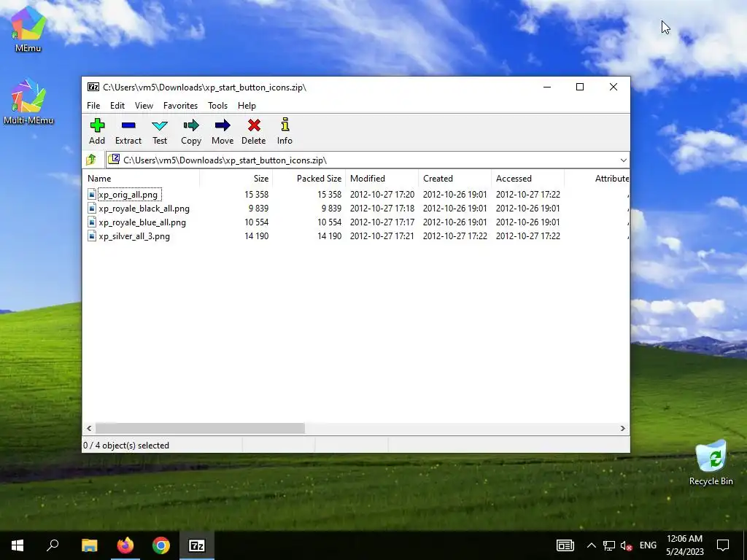Click the Attributes column header

point(597,179)
